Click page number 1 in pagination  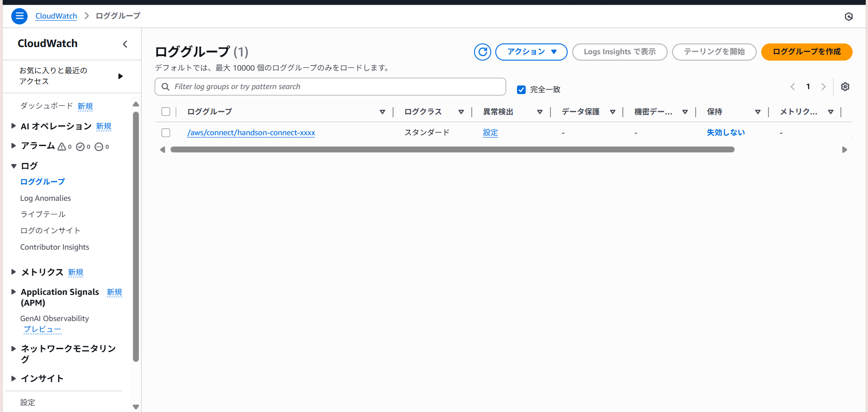tap(808, 86)
